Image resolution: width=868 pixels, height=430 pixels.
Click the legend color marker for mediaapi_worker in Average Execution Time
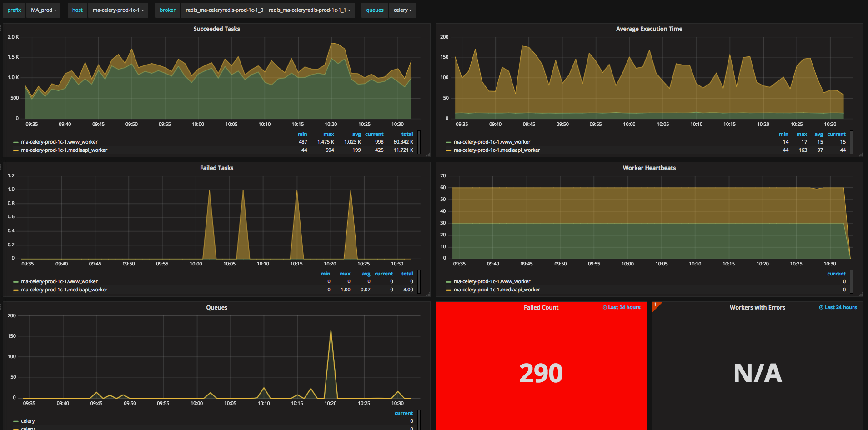coord(448,150)
